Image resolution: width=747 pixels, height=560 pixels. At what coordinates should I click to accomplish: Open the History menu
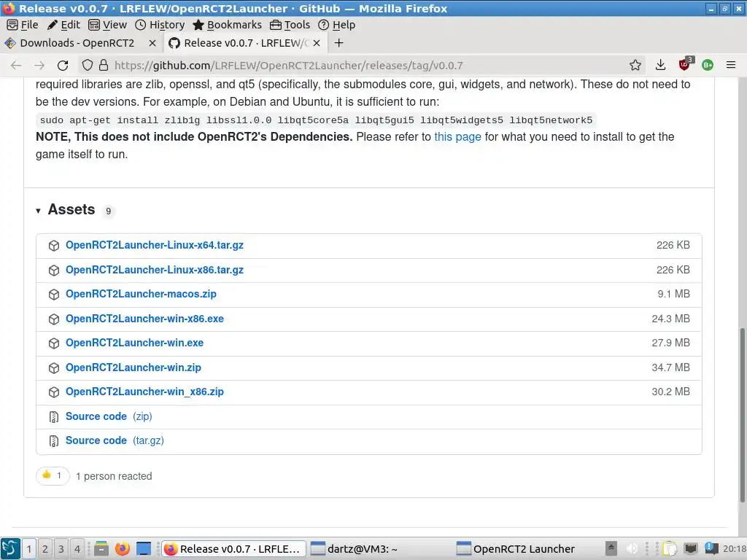[160, 25]
